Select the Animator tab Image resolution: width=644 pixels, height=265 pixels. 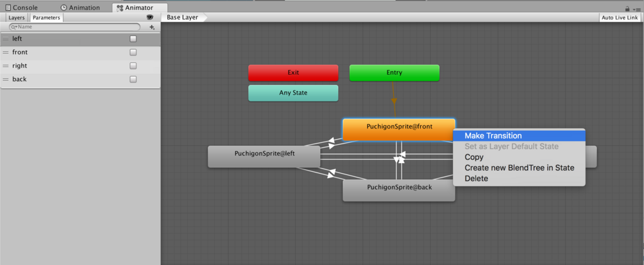point(140,8)
